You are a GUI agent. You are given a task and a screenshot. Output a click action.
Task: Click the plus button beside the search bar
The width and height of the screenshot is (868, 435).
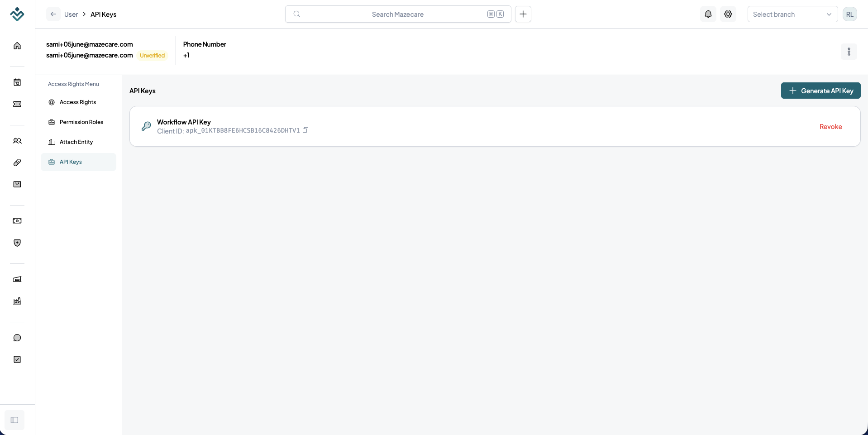pyautogui.click(x=523, y=14)
